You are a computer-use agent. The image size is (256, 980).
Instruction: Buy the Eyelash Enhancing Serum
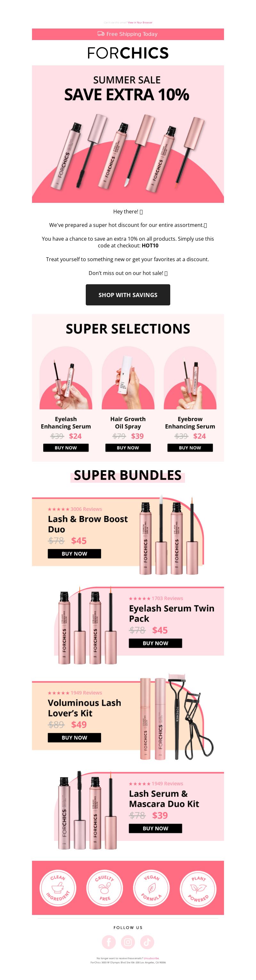pos(66,448)
